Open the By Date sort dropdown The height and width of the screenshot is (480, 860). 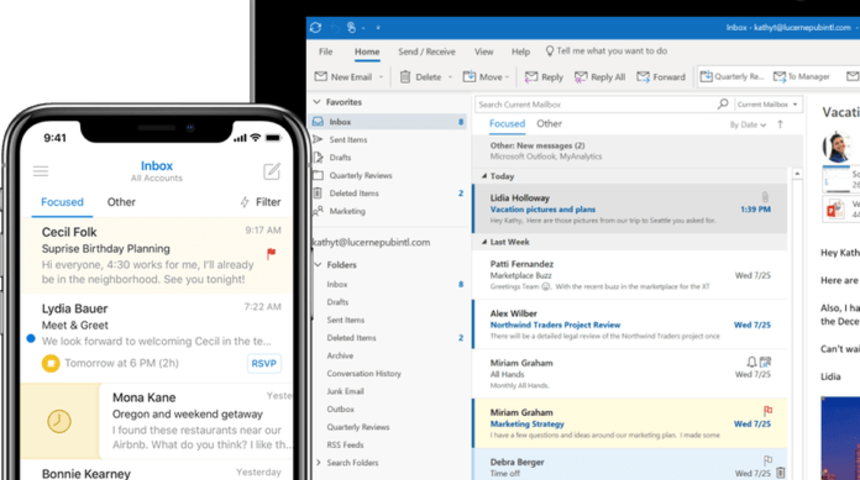point(748,125)
